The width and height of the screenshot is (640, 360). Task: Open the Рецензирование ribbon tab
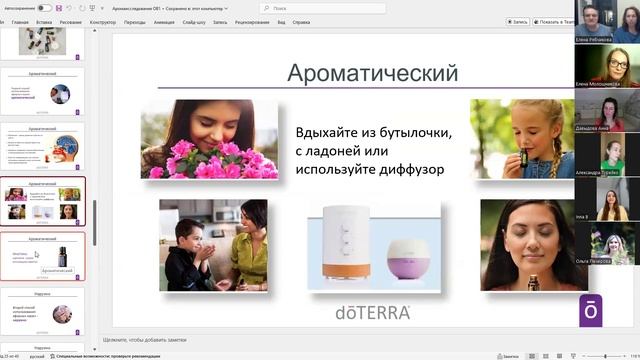pyautogui.click(x=252, y=22)
